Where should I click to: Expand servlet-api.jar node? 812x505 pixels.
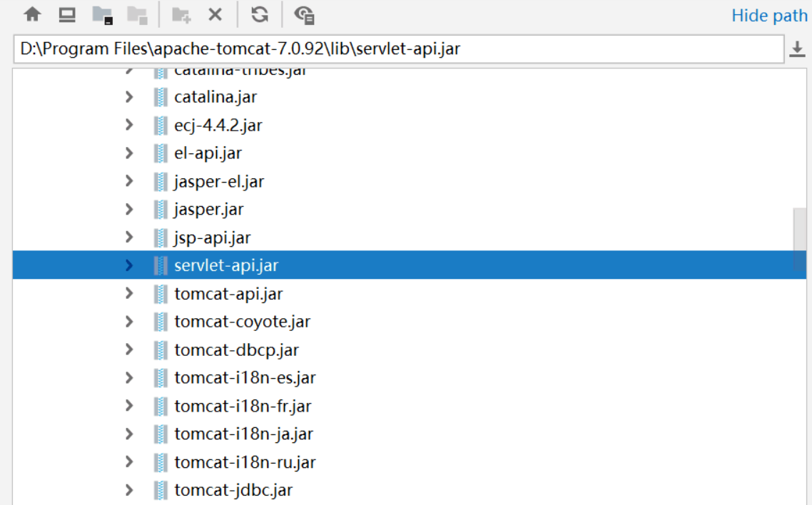coord(129,265)
